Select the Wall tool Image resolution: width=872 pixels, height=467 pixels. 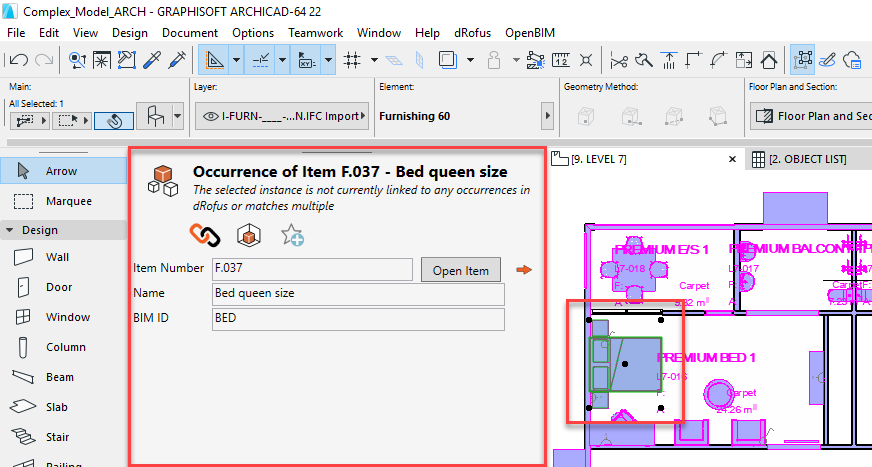57,257
